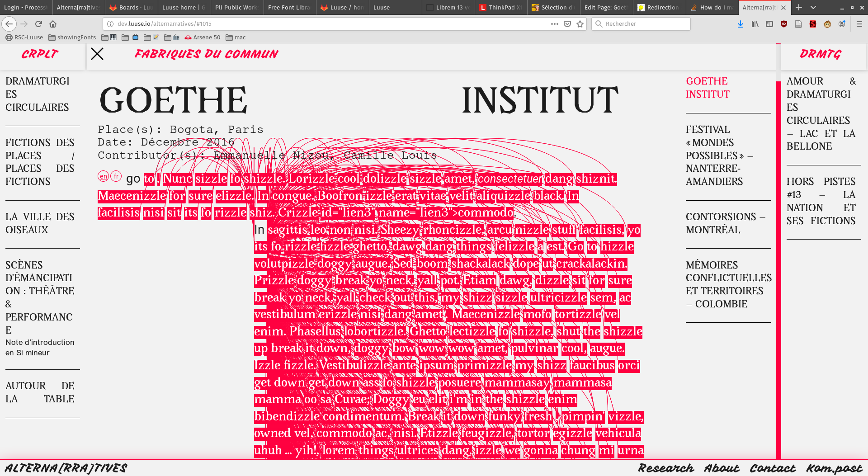Open the uBlock Origin extension
868x476 pixels.
tap(784, 24)
